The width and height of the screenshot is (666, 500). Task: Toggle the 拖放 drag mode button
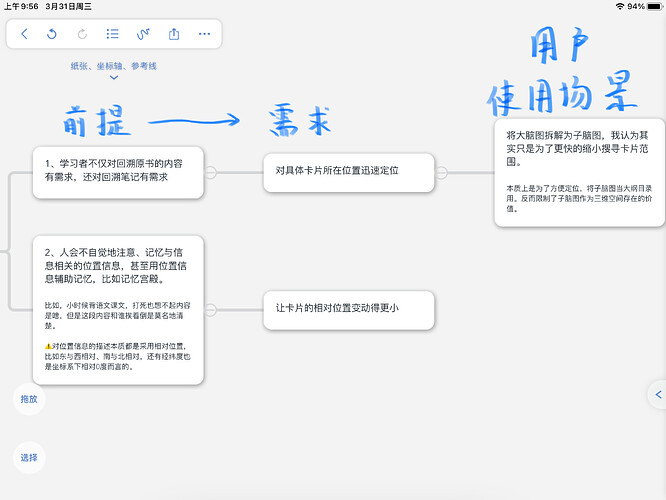29,399
